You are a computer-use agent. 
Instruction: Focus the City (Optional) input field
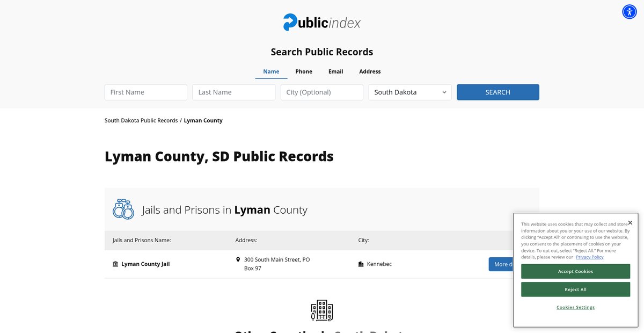point(322,92)
